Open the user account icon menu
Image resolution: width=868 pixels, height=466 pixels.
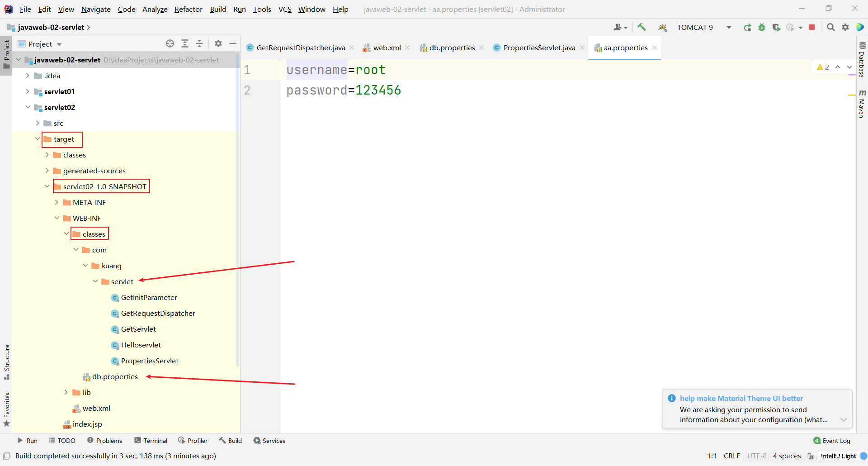(620, 28)
